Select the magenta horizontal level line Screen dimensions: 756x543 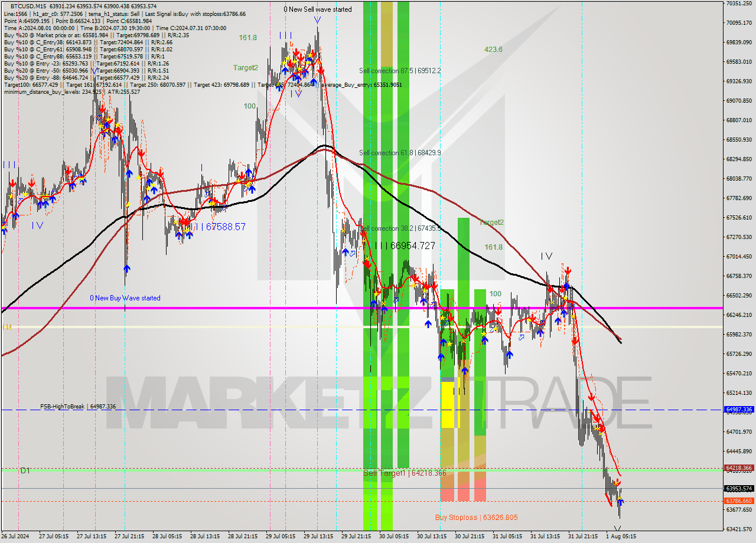coord(361,308)
